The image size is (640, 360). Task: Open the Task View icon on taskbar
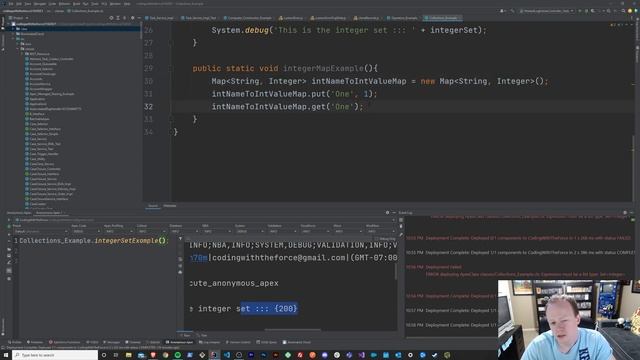pyautogui.click(x=116, y=355)
